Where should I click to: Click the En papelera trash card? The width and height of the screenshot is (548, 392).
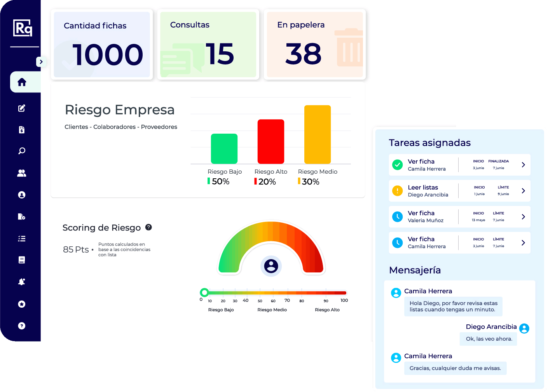tap(314, 44)
